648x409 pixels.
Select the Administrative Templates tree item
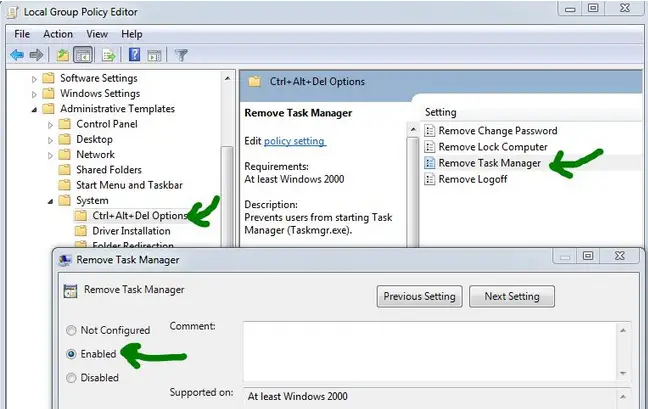pos(117,108)
